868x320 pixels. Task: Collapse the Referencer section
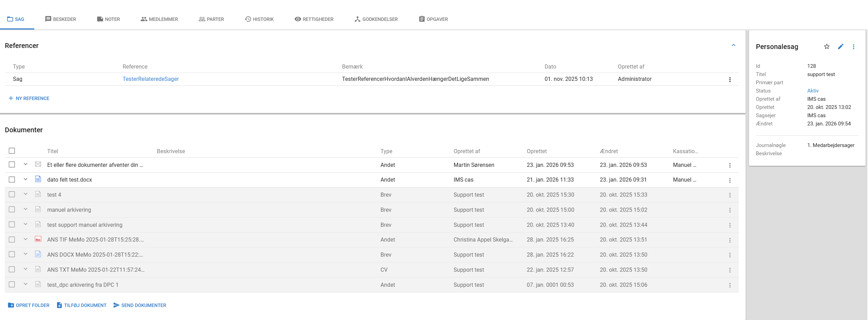(734, 45)
